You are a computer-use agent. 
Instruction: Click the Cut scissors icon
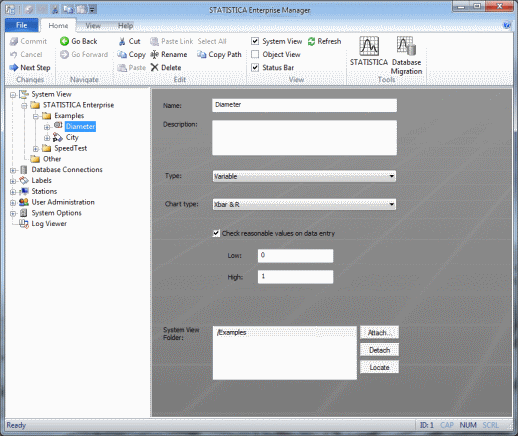(x=122, y=41)
